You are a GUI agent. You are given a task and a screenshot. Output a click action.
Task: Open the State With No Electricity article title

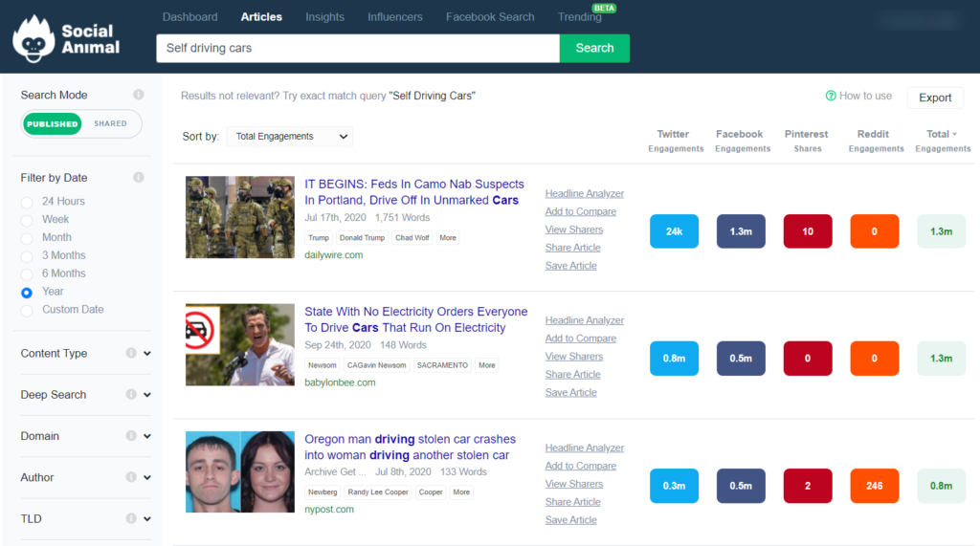tap(415, 319)
